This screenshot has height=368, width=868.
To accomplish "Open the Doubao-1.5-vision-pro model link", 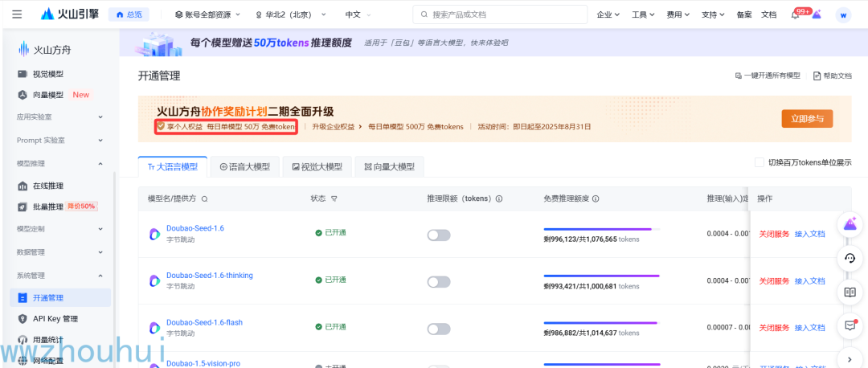I will tap(203, 363).
